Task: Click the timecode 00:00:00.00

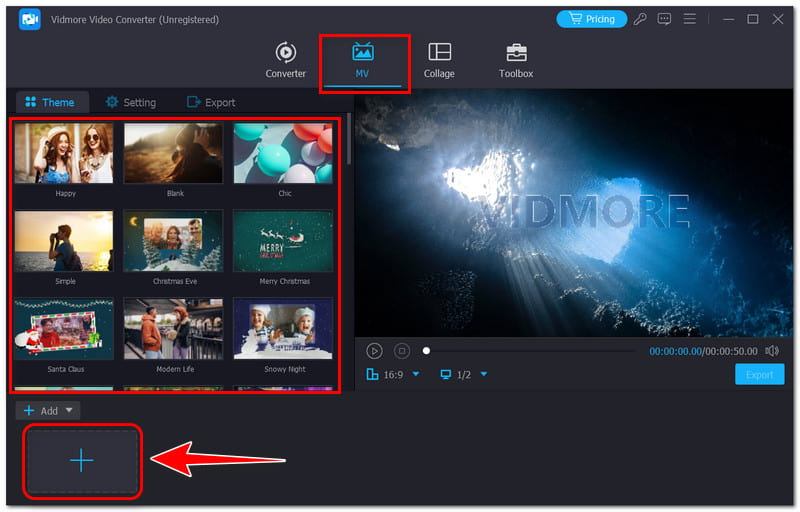Action: click(x=675, y=351)
